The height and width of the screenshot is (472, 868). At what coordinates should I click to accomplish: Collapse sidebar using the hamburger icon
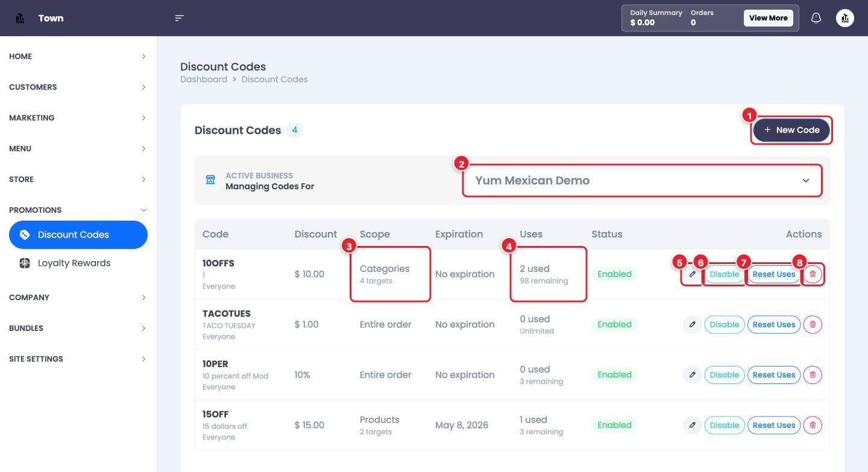179,18
